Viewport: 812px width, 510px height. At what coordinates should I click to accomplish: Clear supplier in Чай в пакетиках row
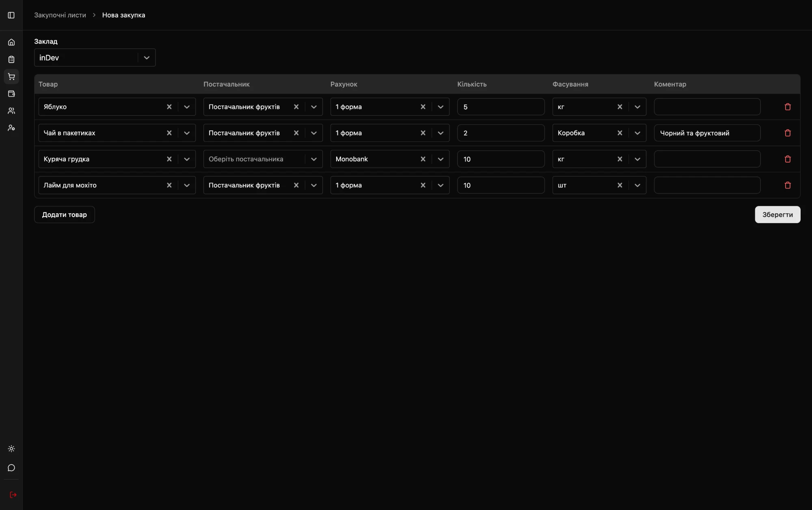[296, 133]
